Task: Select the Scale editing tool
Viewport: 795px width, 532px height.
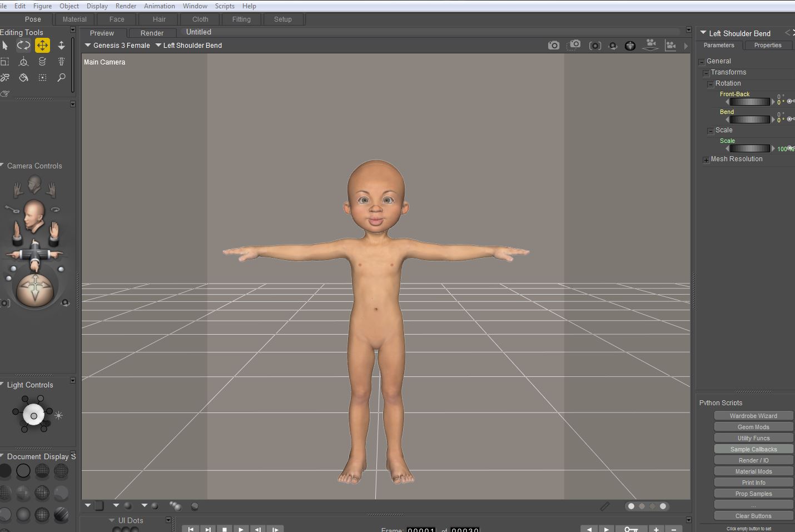Action: pyautogui.click(x=4, y=62)
